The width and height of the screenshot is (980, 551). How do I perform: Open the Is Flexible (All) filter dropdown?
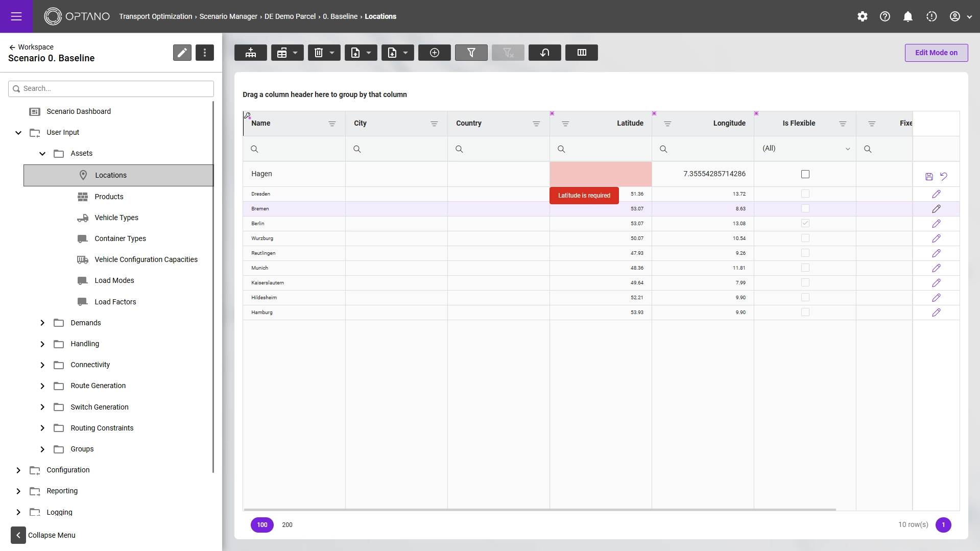(x=805, y=149)
